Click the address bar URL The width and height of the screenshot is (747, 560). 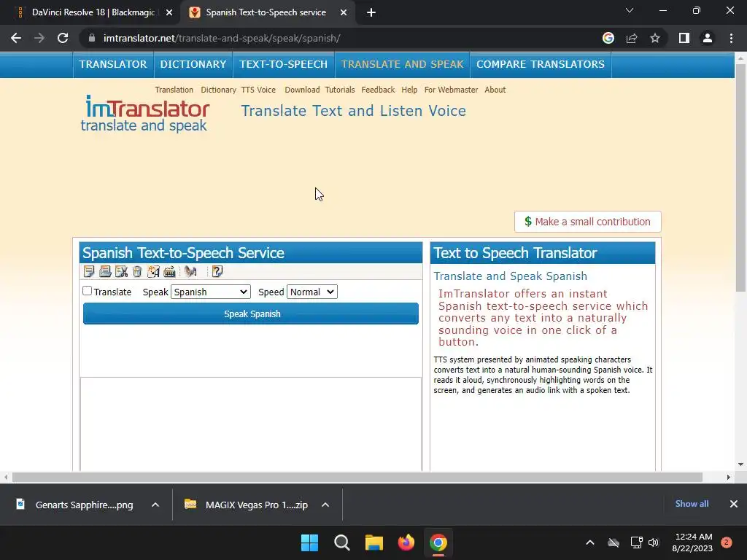click(x=222, y=38)
